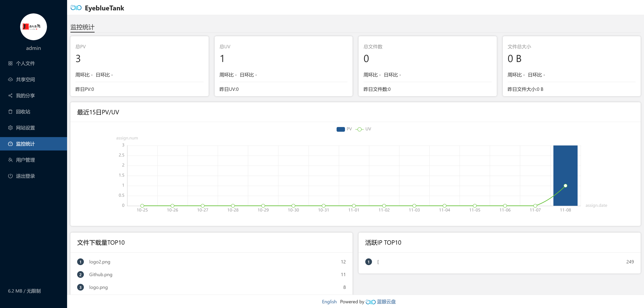Click the admin avatar image
The height and width of the screenshot is (308, 644).
click(34, 27)
